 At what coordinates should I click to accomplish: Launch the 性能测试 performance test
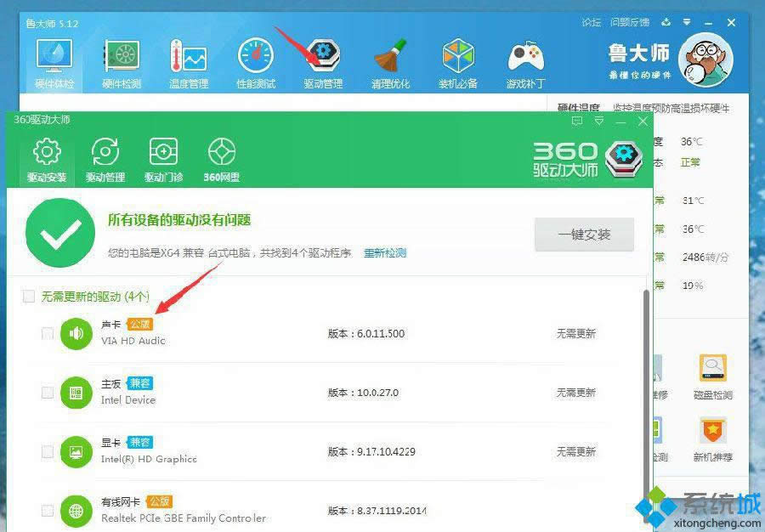pos(255,59)
